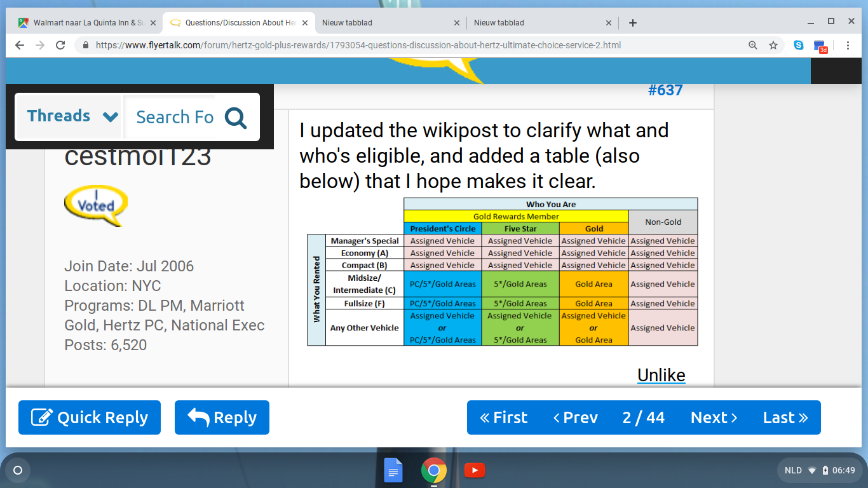
Task: Reload the page with the refresh icon
Action: click(60, 45)
